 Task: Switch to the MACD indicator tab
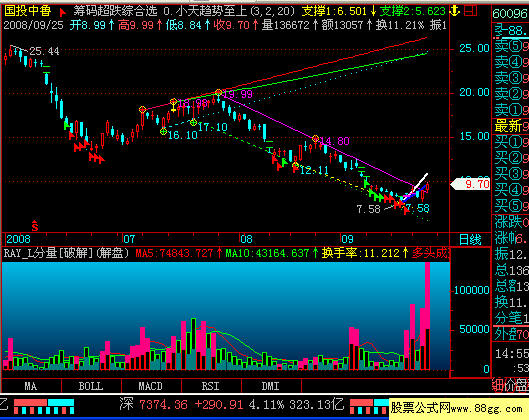point(151,386)
